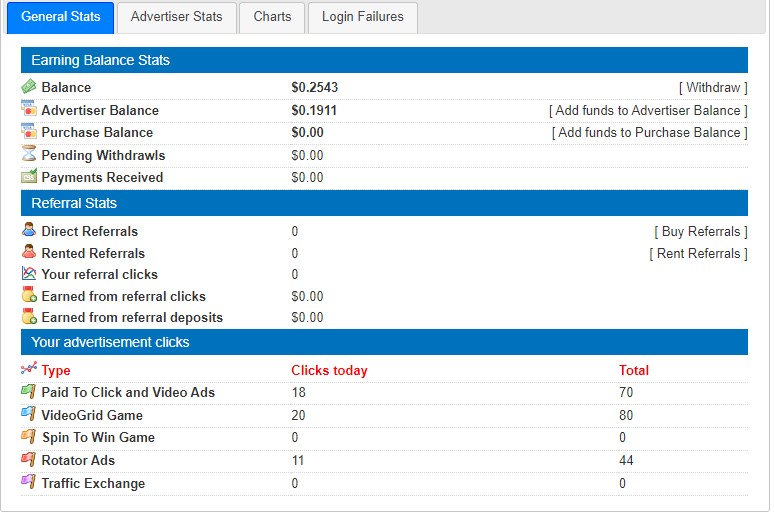
Task: Click the money icon beside Balance
Action: pos(29,87)
